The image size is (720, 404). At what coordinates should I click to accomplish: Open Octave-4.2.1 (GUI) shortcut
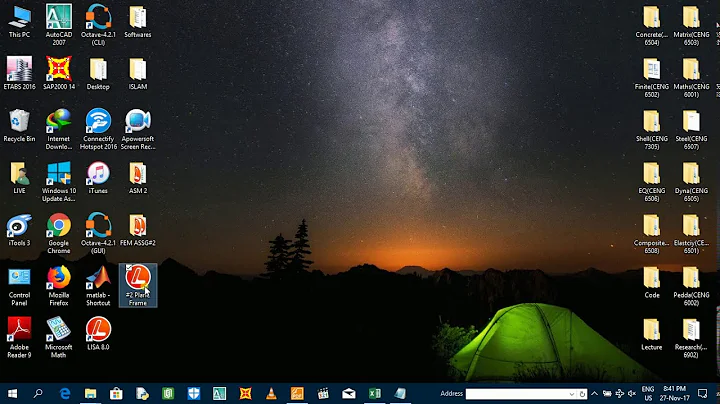coord(98,234)
